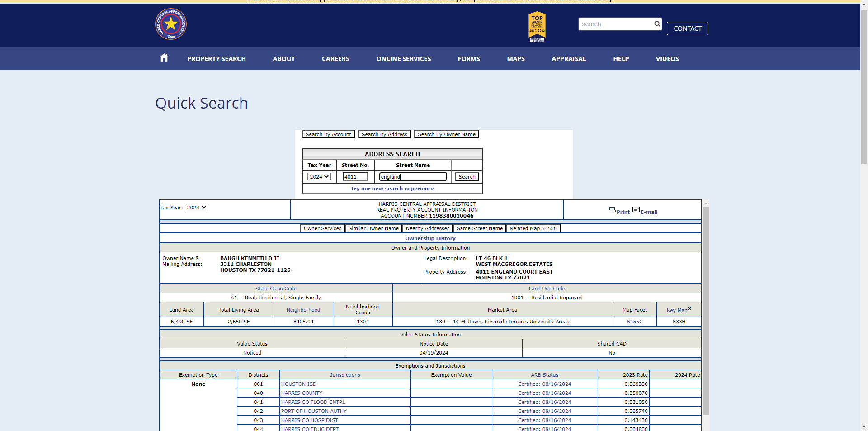The image size is (868, 431).
Task: Click the 0.868300 rate value
Action: [x=636, y=384]
